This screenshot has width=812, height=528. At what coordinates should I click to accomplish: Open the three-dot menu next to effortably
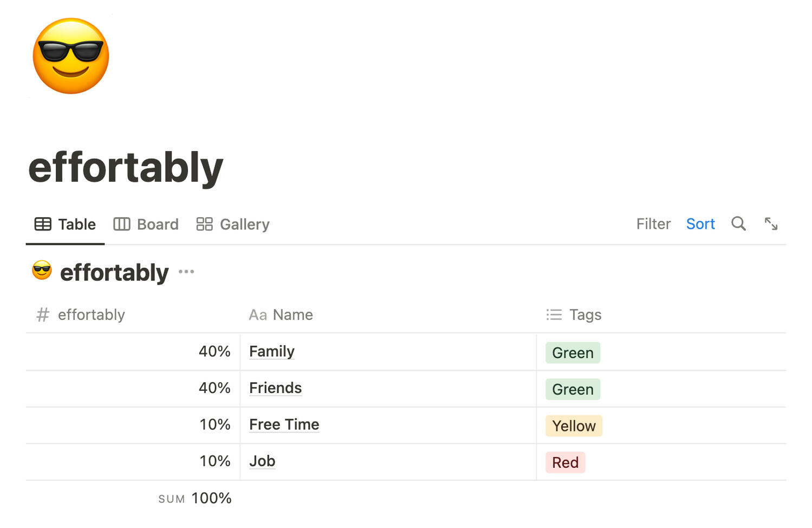pos(186,272)
